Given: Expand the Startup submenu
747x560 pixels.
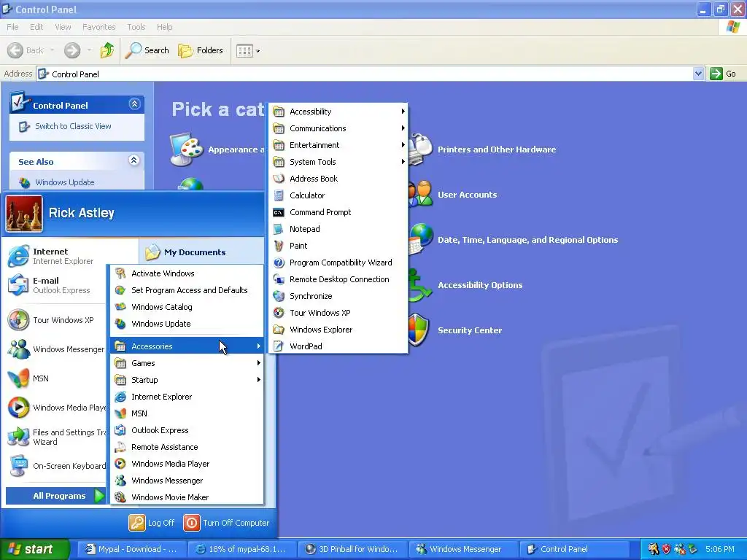Looking at the screenshot, I should pos(187,379).
